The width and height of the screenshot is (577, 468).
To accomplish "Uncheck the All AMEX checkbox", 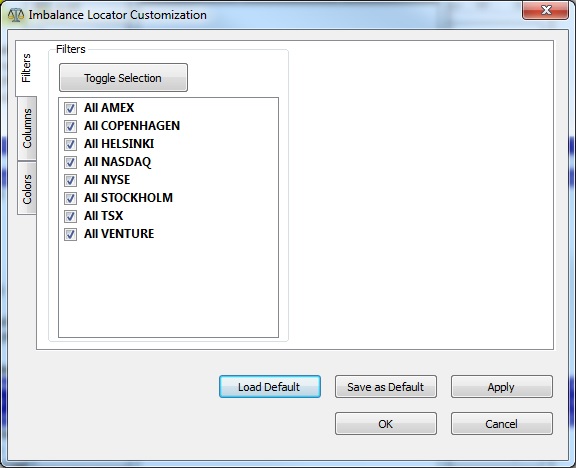I will pyautogui.click(x=70, y=108).
